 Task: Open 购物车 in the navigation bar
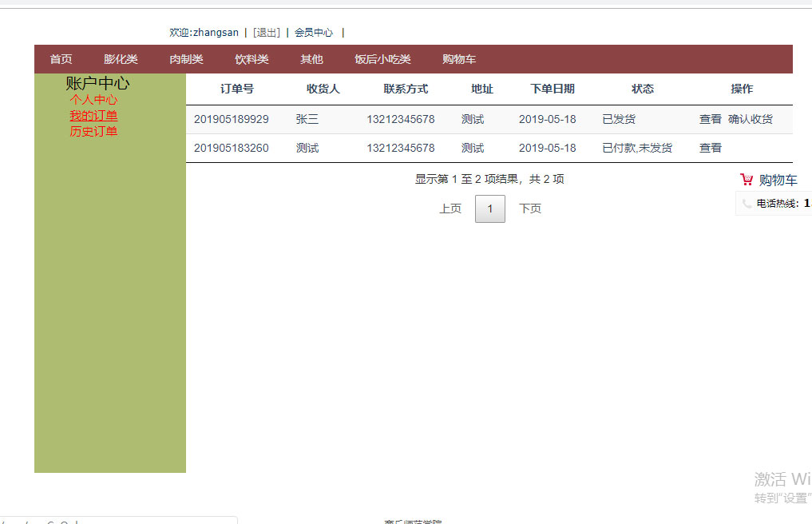(459, 59)
